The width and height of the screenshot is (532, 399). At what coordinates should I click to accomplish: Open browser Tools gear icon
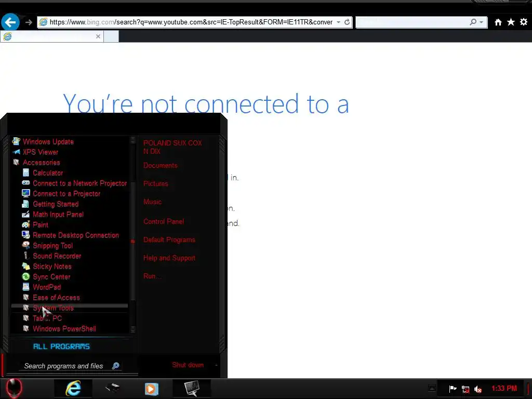coord(524,22)
